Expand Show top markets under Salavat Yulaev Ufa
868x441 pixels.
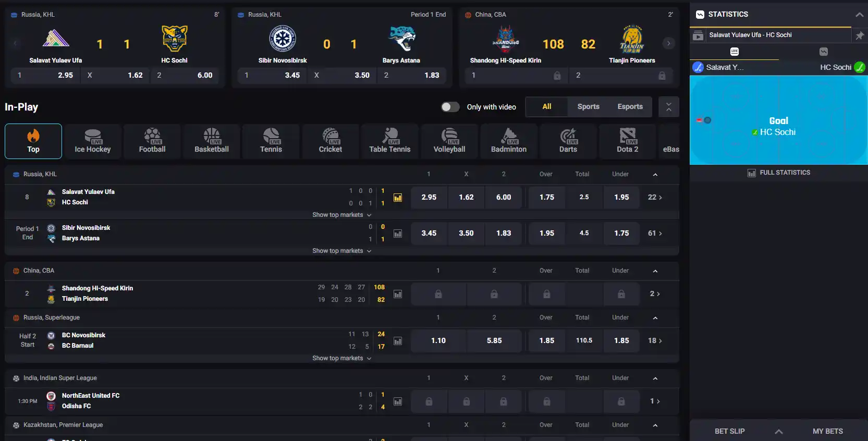[x=342, y=215]
